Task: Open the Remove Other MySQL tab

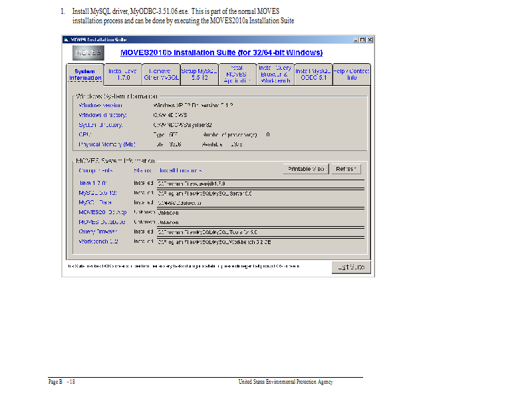Action: coord(161,74)
